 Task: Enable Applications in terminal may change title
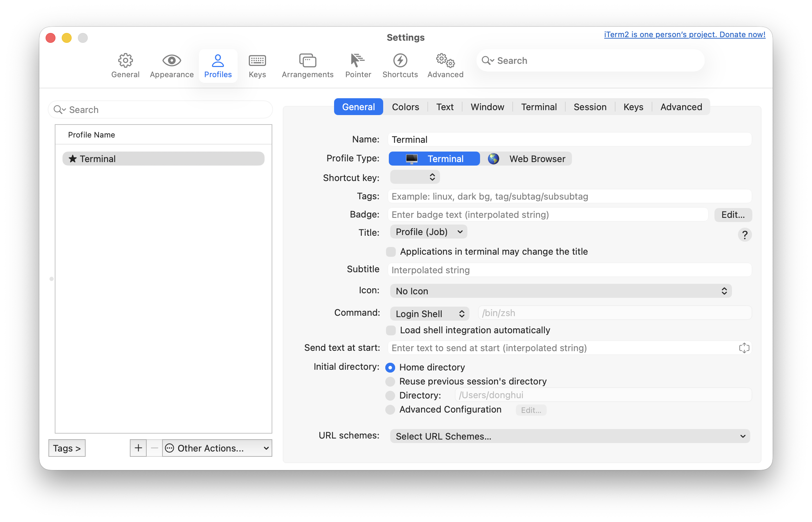[391, 252]
